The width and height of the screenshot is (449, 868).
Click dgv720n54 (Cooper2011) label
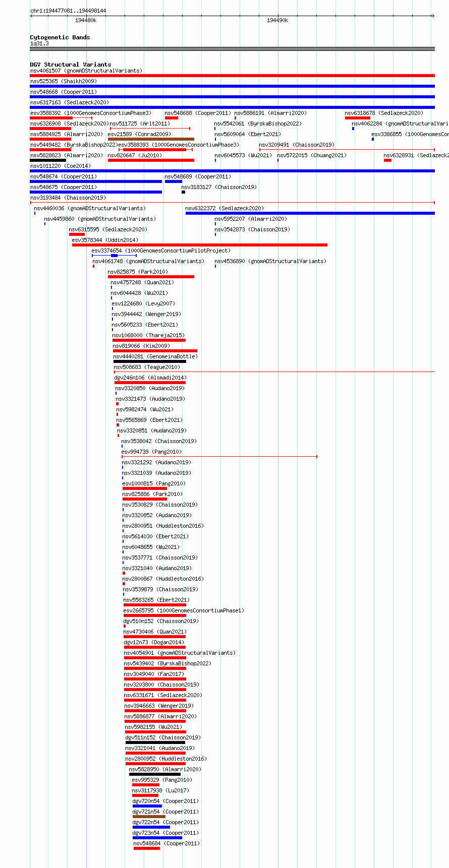coord(166,801)
